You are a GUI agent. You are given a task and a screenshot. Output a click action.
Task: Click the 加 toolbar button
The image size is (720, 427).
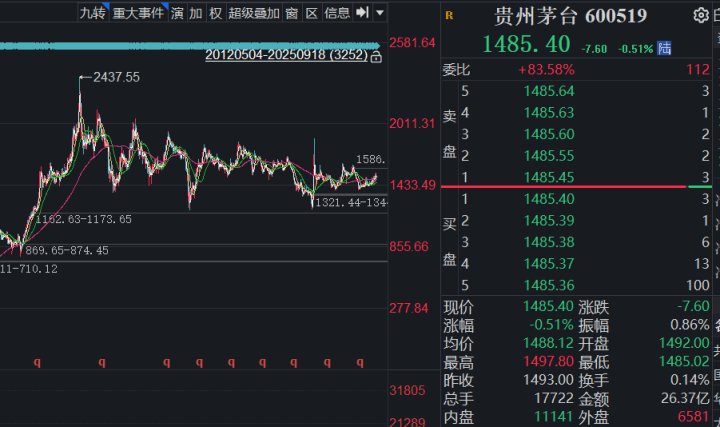pos(196,13)
